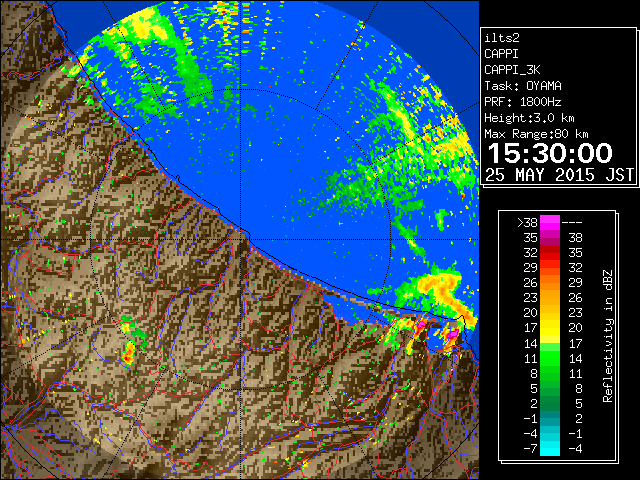Click the 20 to 23 dBZ yellow-orange swatch
The height and width of the screenshot is (480, 640).
(x=550, y=313)
